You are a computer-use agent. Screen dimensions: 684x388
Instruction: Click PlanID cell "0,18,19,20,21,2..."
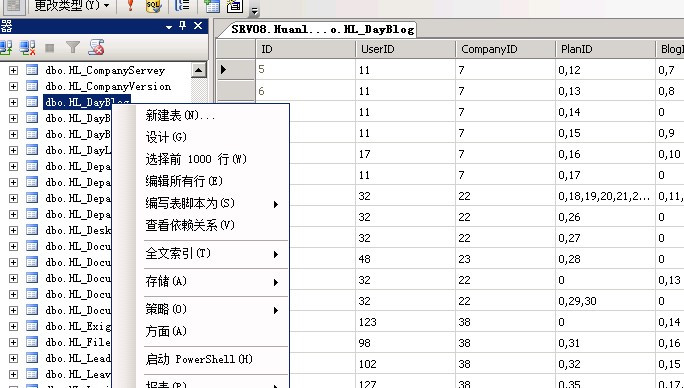pos(605,196)
